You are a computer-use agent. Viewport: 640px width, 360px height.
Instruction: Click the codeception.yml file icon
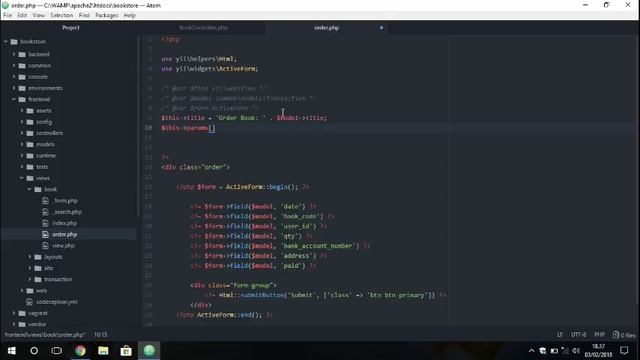[x=29, y=302]
